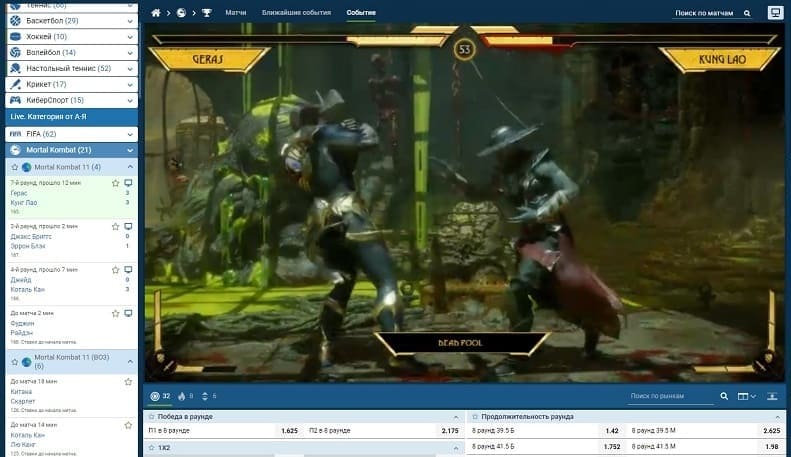Click the market search magnifier icon

[x=724, y=396]
